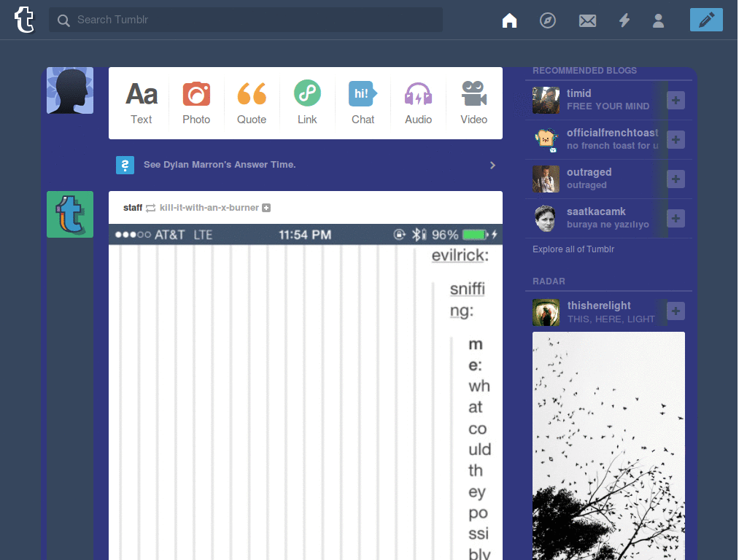This screenshot has height=560, width=747.
Task: Show the Activity lightning bolt icon
Action: pos(624,20)
